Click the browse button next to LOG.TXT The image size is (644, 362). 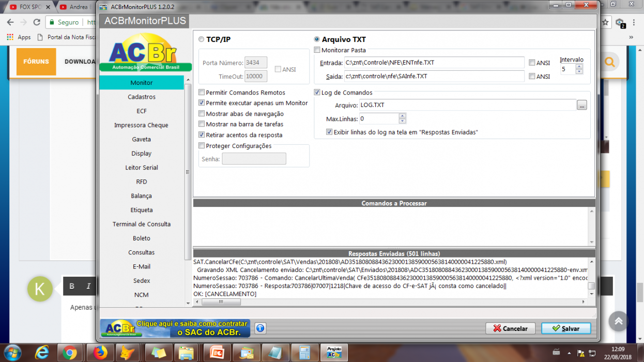[582, 105]
